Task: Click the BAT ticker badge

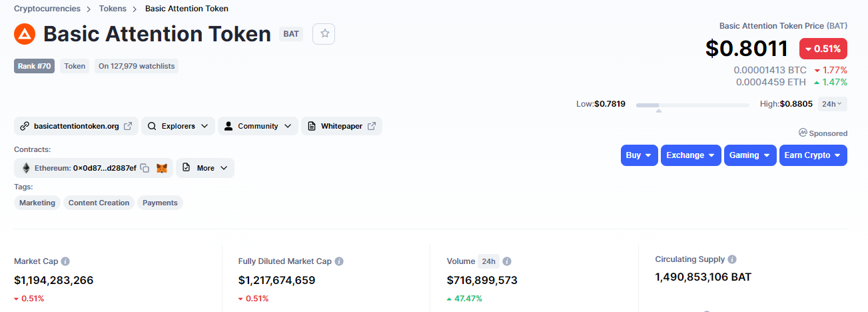Action: pyautogui.click(x=291, y=33)
